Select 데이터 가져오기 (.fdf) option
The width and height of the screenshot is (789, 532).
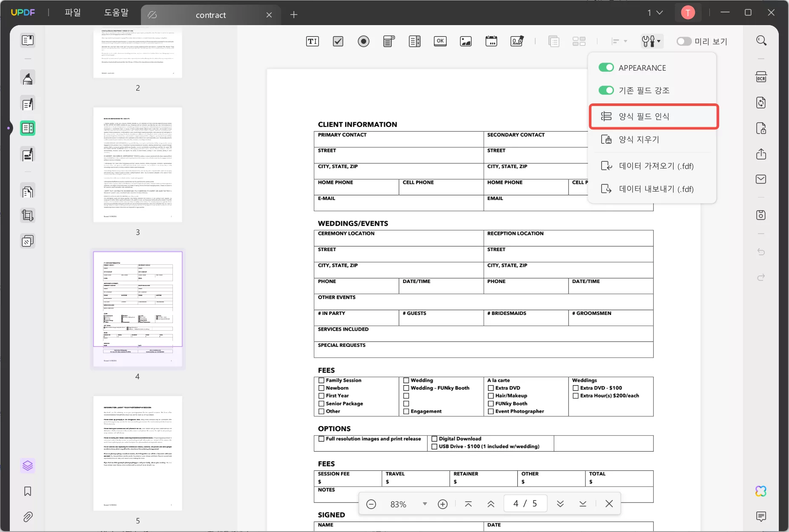coord(652,166)
